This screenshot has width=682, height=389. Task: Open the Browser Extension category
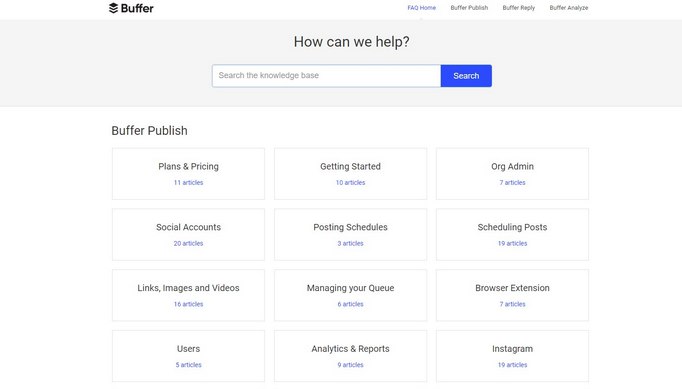coord(512,295)
